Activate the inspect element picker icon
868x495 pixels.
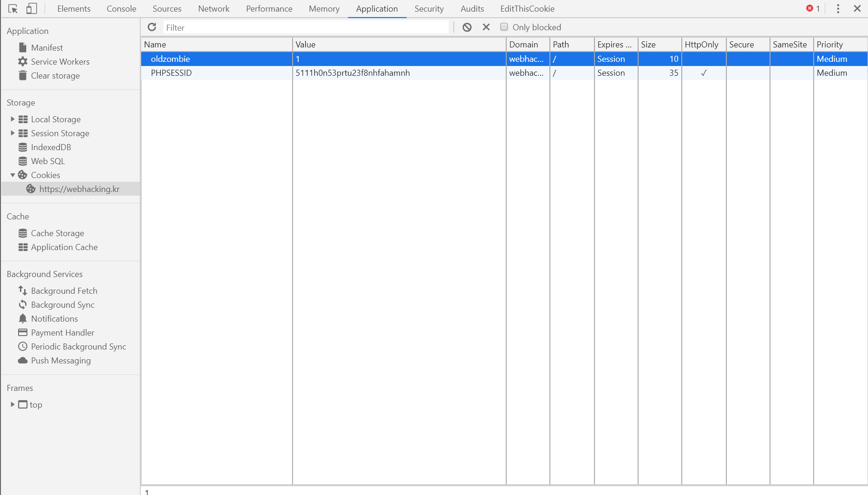click(13, 9)
